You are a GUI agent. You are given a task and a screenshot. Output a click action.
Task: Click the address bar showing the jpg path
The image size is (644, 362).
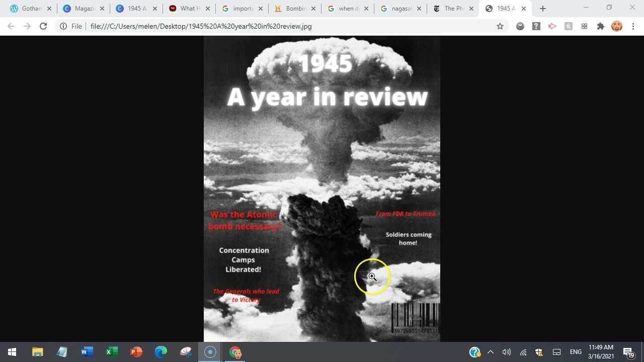pyautogui.click(x=201, y=26)
